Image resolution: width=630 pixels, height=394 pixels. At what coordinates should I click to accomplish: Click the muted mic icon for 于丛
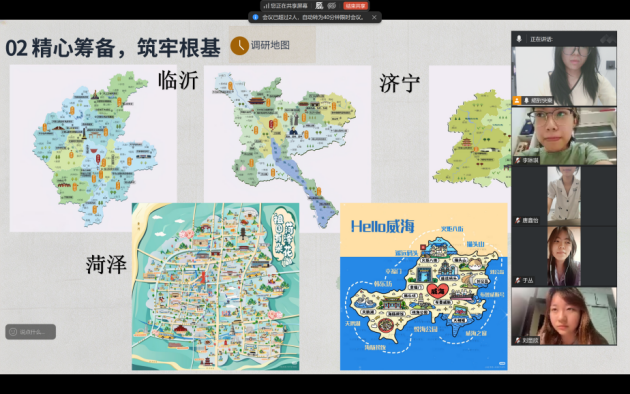518,280
